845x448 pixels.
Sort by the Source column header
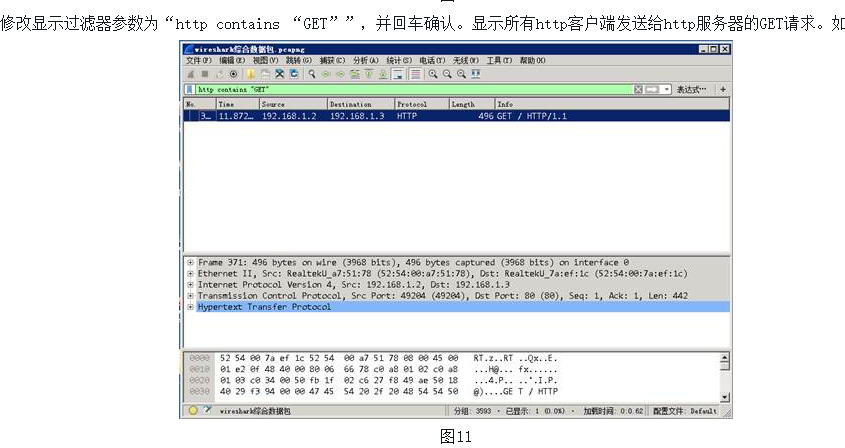[293, 104]
